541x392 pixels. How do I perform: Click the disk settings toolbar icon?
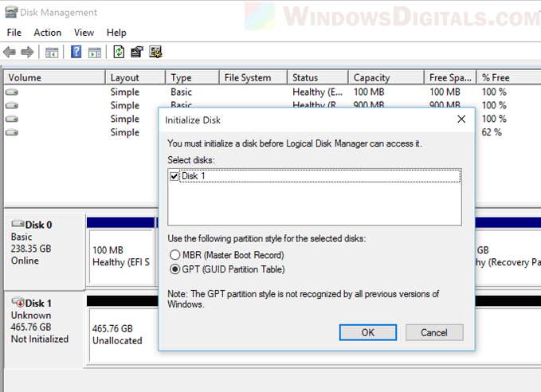click(155, 52)
